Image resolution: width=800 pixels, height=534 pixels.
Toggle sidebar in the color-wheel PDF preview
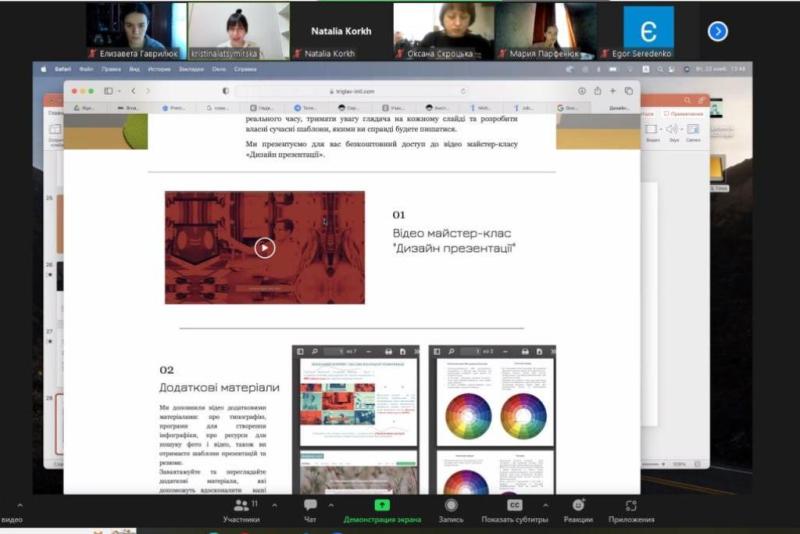click(x=437, y=351)
